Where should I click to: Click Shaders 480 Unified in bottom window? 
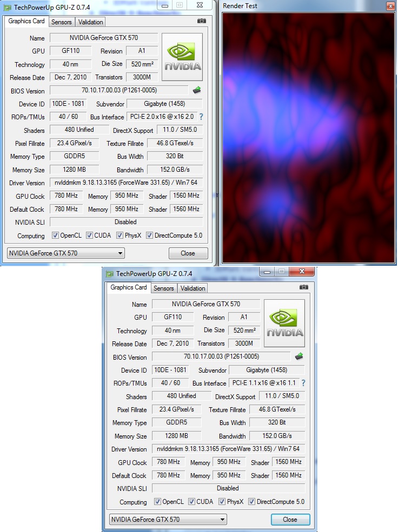(182, 396)
